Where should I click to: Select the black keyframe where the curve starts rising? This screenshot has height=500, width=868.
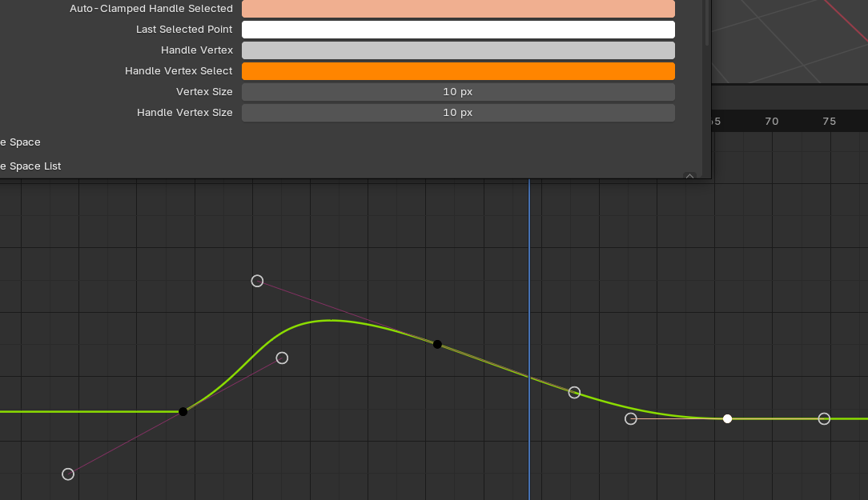coord(183,411)
